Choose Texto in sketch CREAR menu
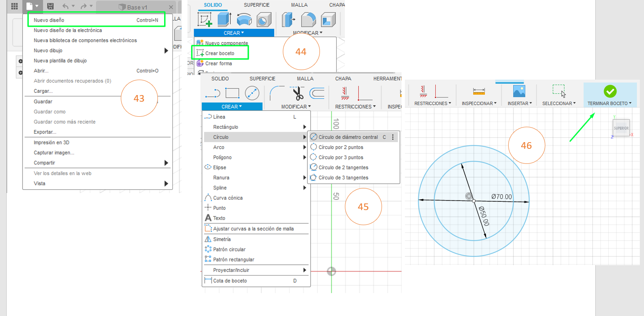 coord(219,218)
